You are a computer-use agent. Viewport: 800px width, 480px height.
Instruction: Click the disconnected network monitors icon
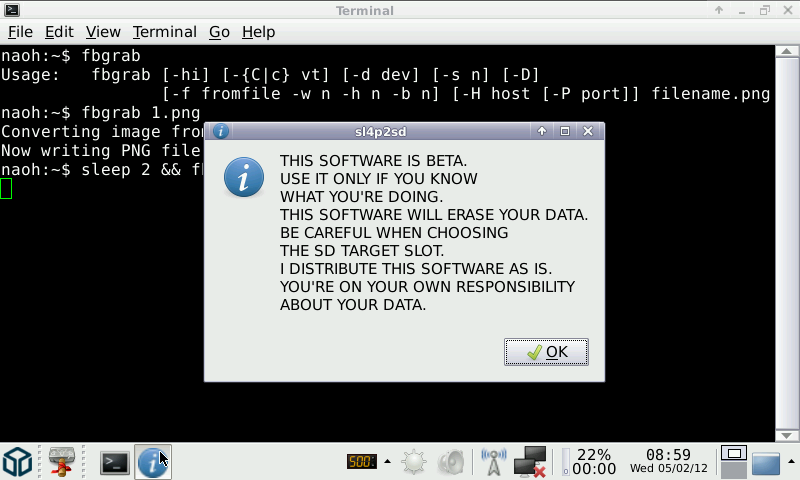pos(530,462)
